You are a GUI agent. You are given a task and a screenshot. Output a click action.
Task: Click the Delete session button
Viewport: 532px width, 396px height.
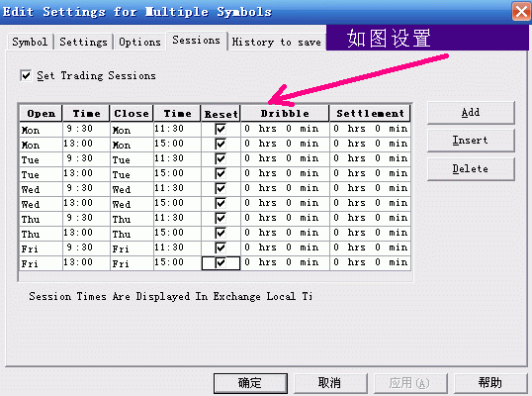pos(471,168)
